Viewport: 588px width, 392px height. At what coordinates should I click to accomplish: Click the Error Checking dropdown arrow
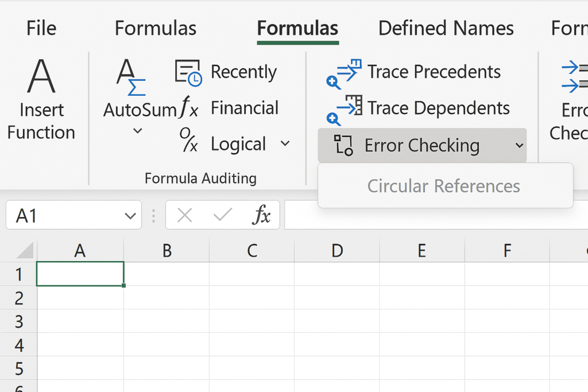point(519,146)
